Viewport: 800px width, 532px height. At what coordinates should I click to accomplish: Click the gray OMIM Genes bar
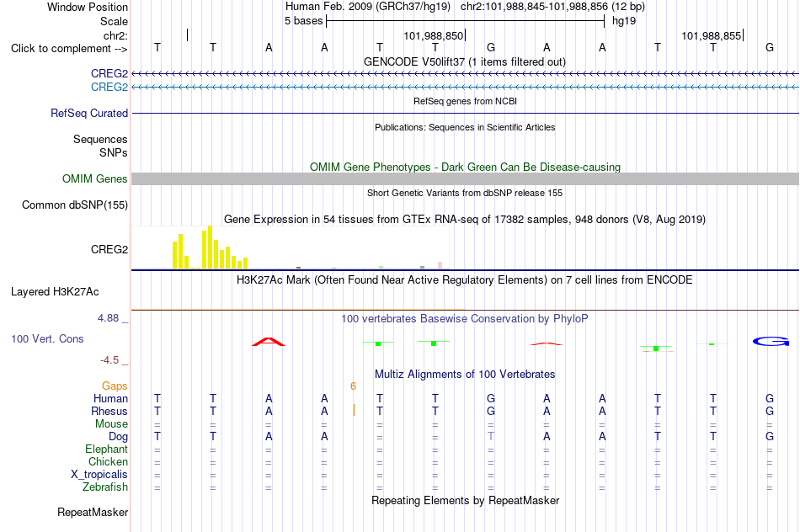[x=465, y=179]
